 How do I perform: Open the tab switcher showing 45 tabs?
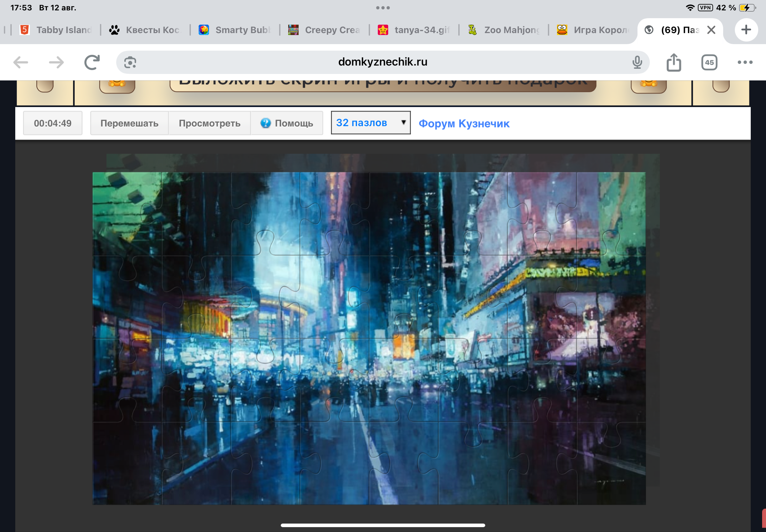709,62
